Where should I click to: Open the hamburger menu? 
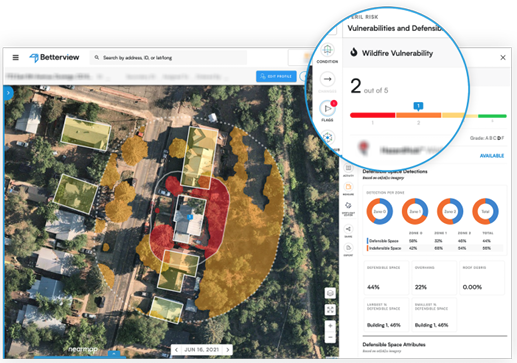(x=15, y=57)
